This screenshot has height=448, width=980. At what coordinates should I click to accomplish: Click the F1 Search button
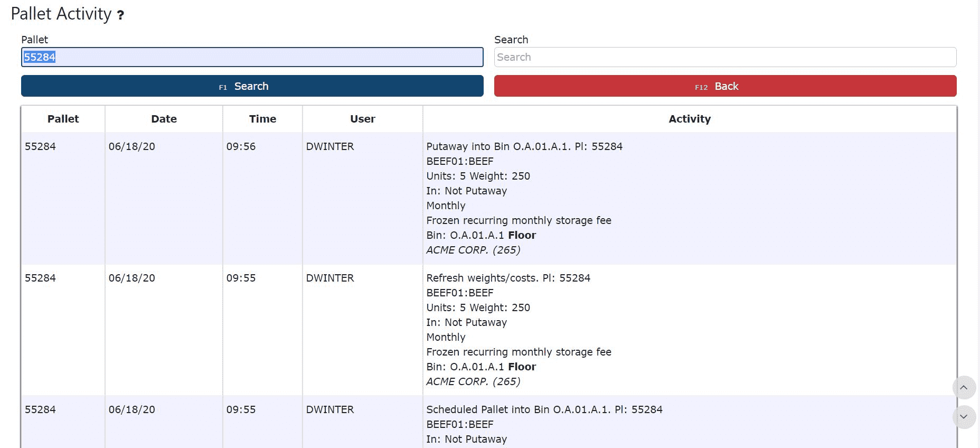click(x=252, y=86)
